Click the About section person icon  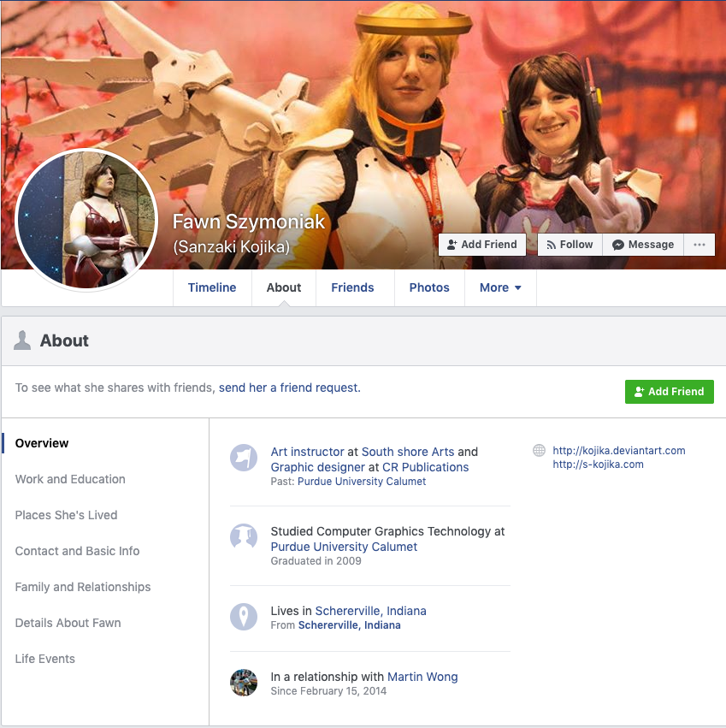pyautogui.click(x=22, y=340)
